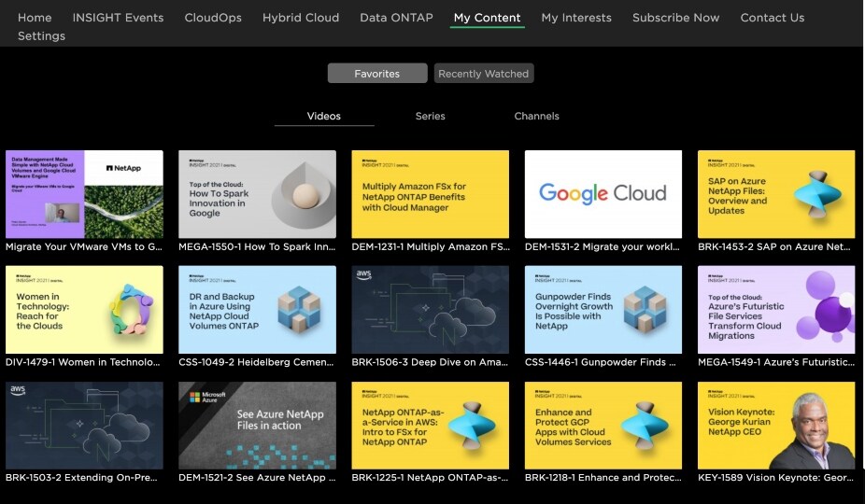Select the Videos tab
This screenshot has height=504, width=865.
[324, 117]
